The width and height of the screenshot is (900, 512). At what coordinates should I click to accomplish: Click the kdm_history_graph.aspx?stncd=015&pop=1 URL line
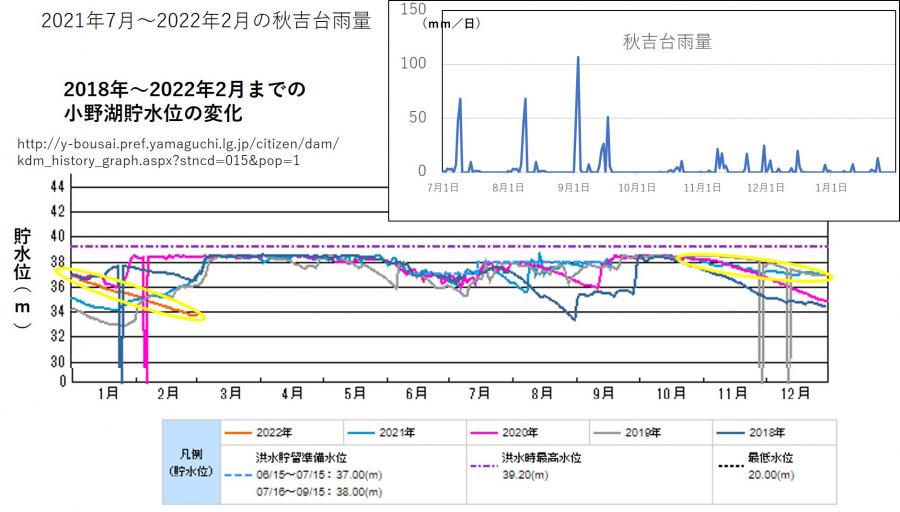[x=158, y=160]
